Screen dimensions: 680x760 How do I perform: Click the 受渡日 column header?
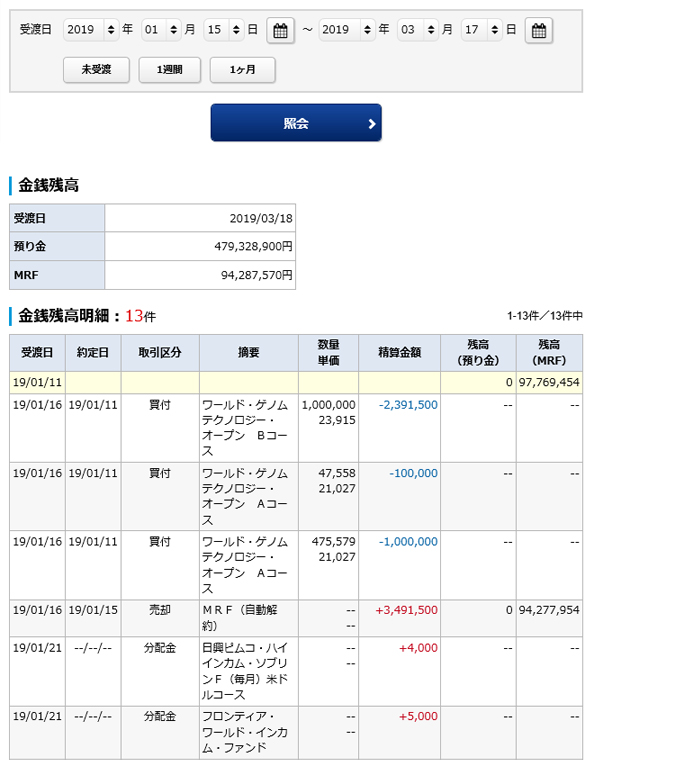click(x=37, y=353)
